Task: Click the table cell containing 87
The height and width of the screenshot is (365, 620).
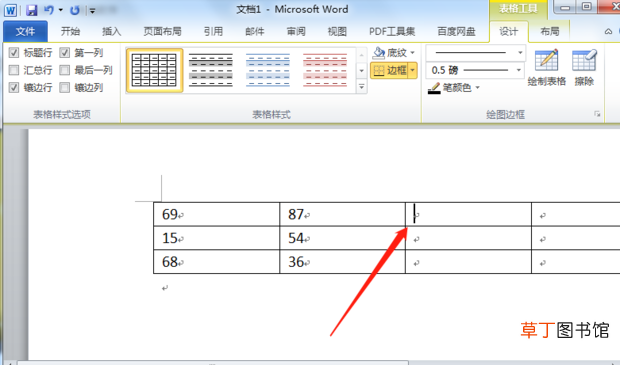Action: point(342,214)
